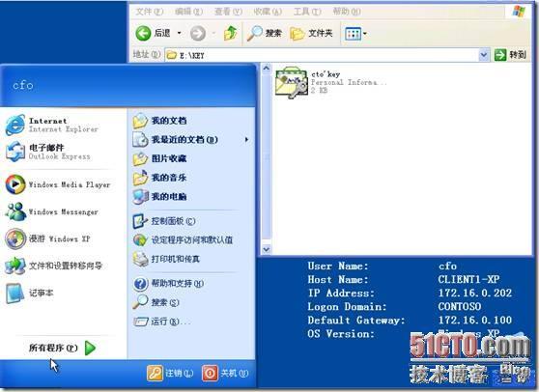The image size is (539, 392).
Task: Open the views dropdown arrow
Action: pos(365,34)
